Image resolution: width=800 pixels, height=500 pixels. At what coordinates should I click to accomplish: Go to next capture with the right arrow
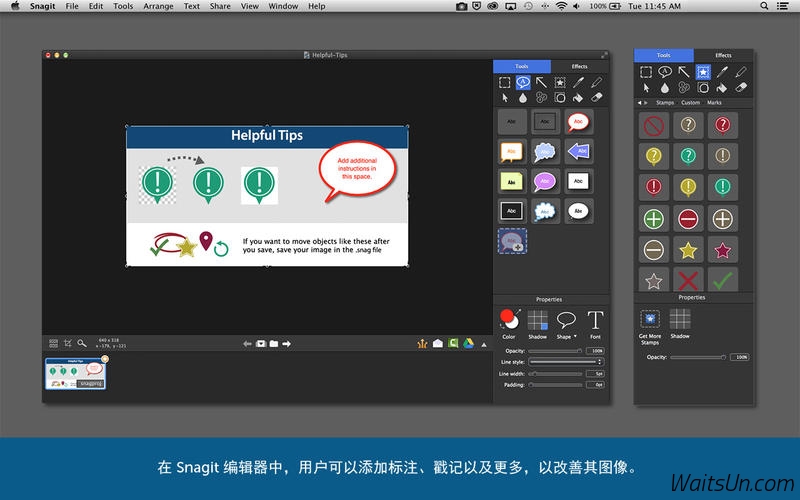click(287, 344)
